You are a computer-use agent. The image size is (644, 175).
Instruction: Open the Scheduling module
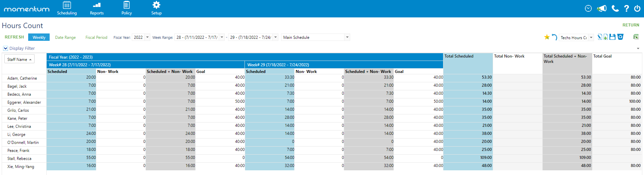tap(67, 8)
